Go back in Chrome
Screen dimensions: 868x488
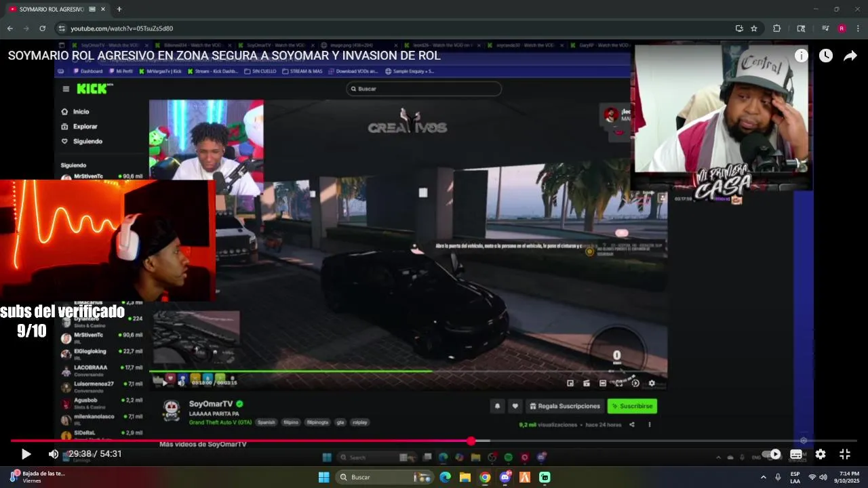tap(10, 28)
